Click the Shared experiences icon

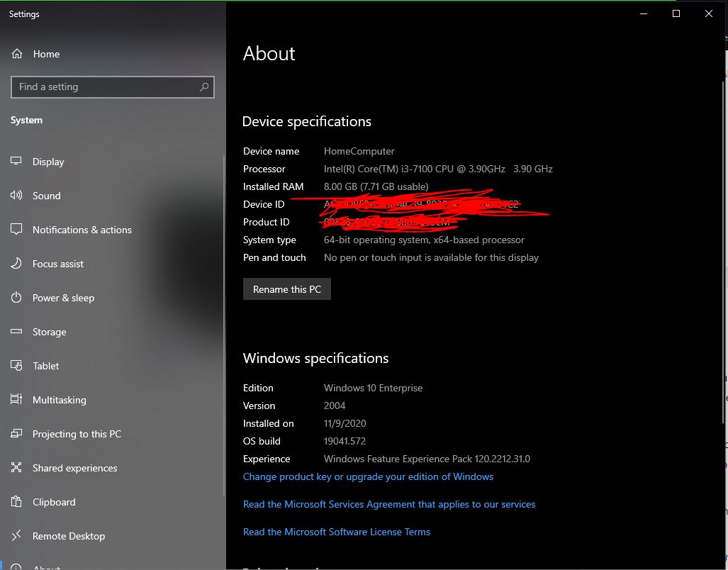16,468
